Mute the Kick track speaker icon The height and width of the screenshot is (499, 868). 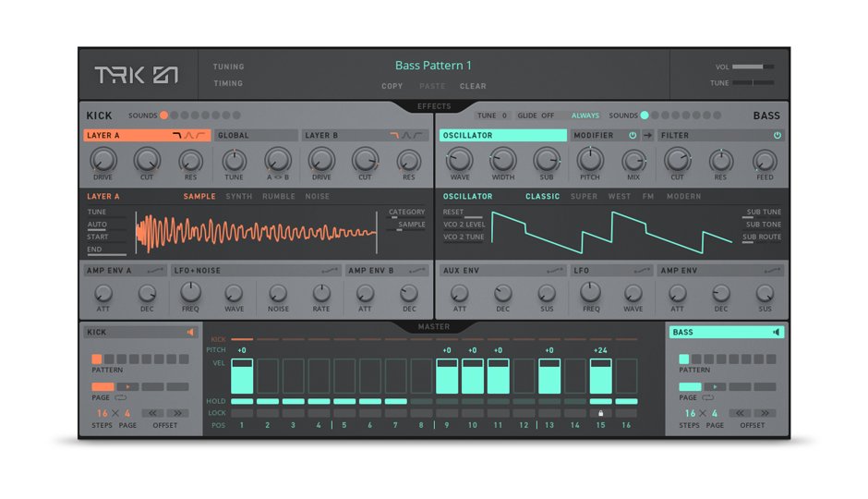191,333
